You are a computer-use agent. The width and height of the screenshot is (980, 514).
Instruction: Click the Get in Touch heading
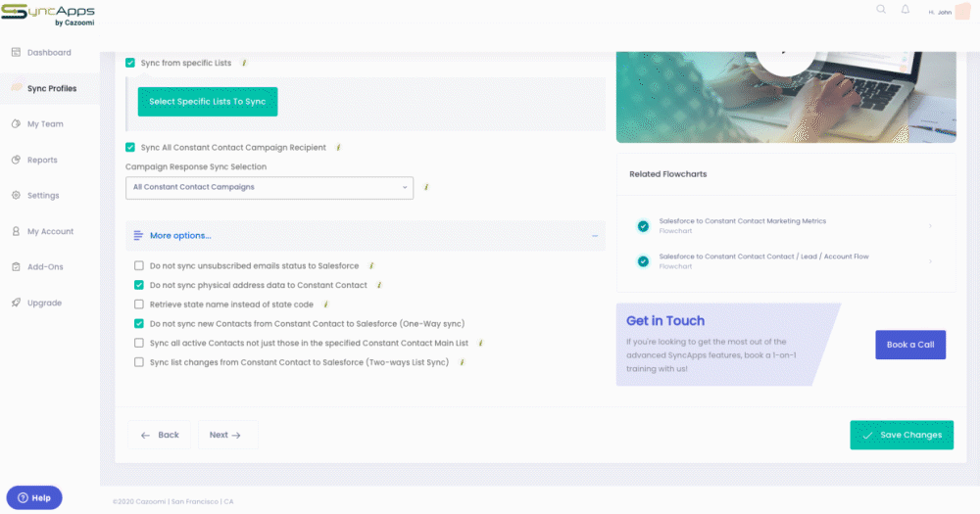click(665, 320)
